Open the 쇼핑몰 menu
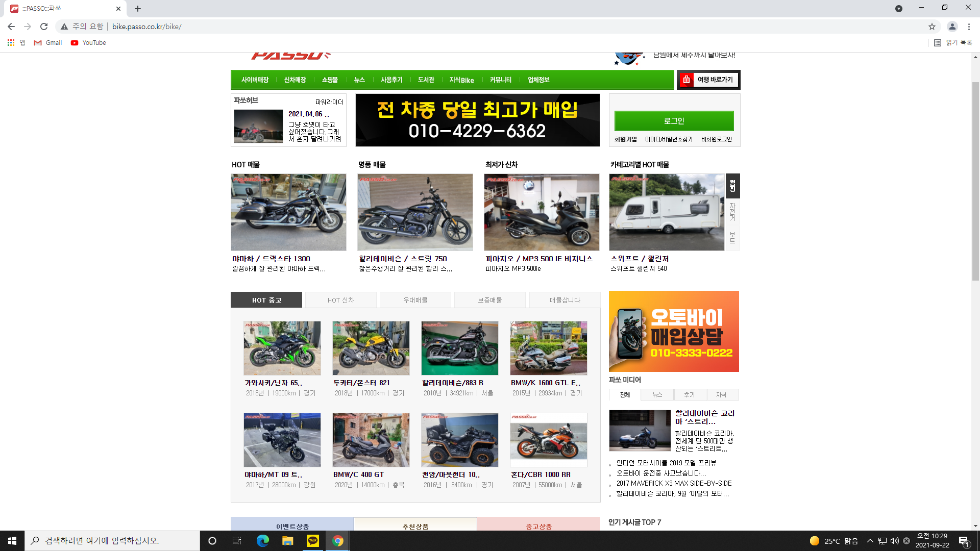The width and height of the screenshot is (980, 551). [330, 80]
